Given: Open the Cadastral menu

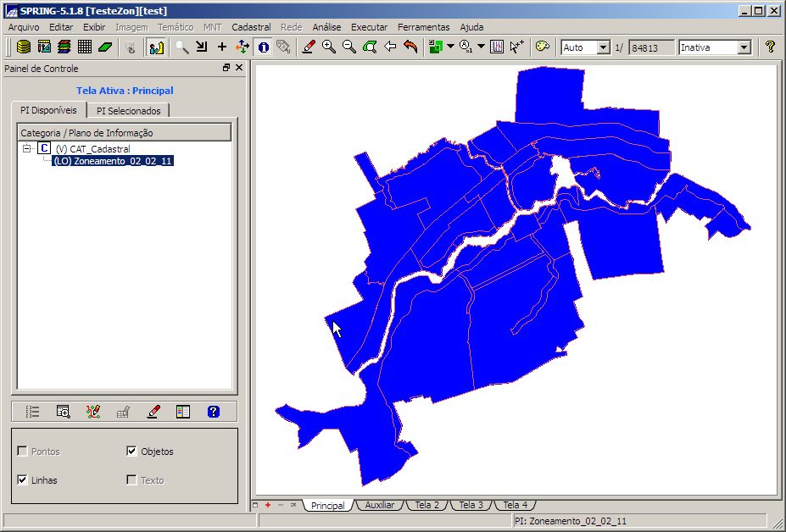Looking at the screenshot, I should 251,27.
